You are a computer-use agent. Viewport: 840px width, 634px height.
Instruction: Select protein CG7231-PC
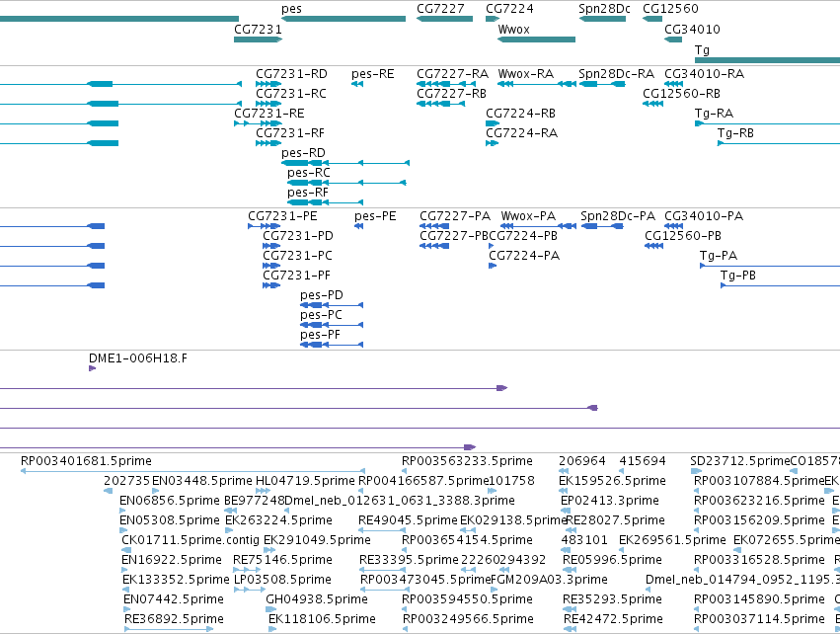coord(297,256)
